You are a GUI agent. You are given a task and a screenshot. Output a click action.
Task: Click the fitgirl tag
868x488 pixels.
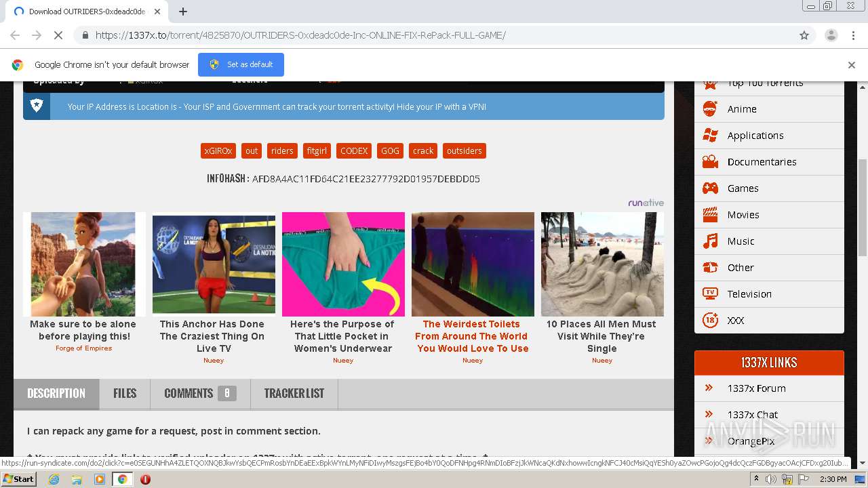point(317,150)
